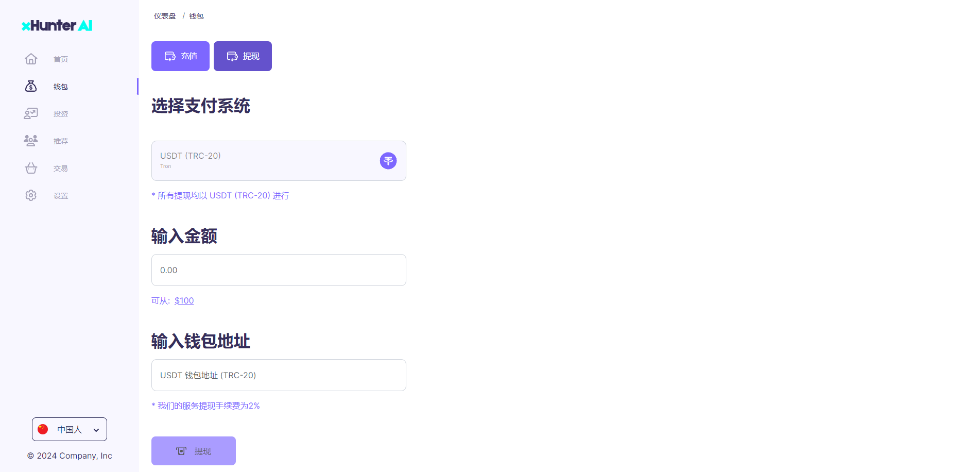The image size is (980, 472).
Task: Click the settings gear icon
Action: pyautogui.click(x=31, y=196)
